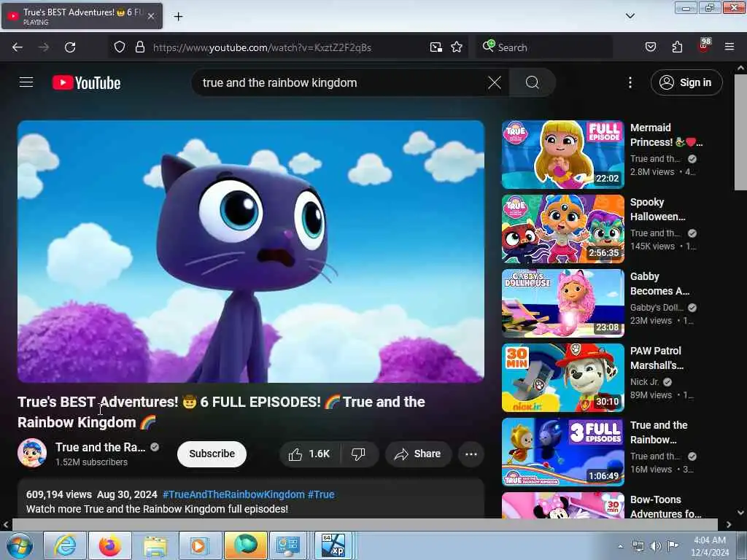747x560 pixels.
Task: Switch to Firefox on the taskbar
Action: point(109,545)
